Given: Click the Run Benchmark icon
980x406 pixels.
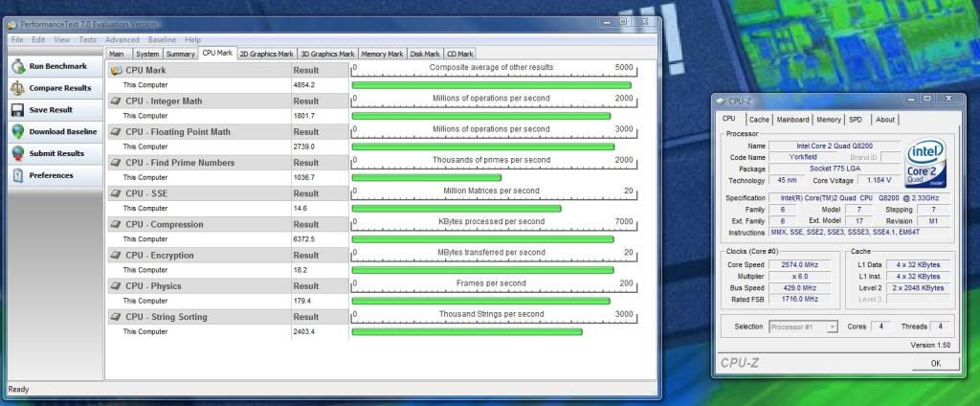Looking at the screenshot, I should (18, 66).
